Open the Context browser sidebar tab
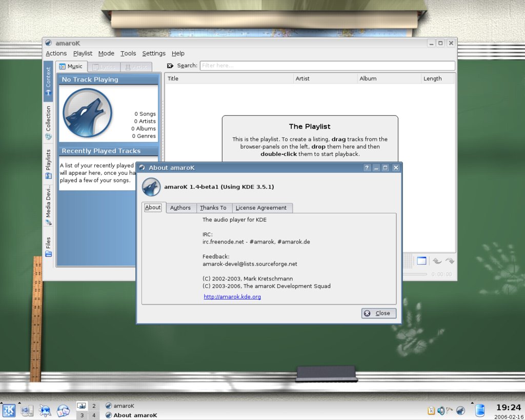525x420 pixels. pyautogui.click(x=48, y=82)
